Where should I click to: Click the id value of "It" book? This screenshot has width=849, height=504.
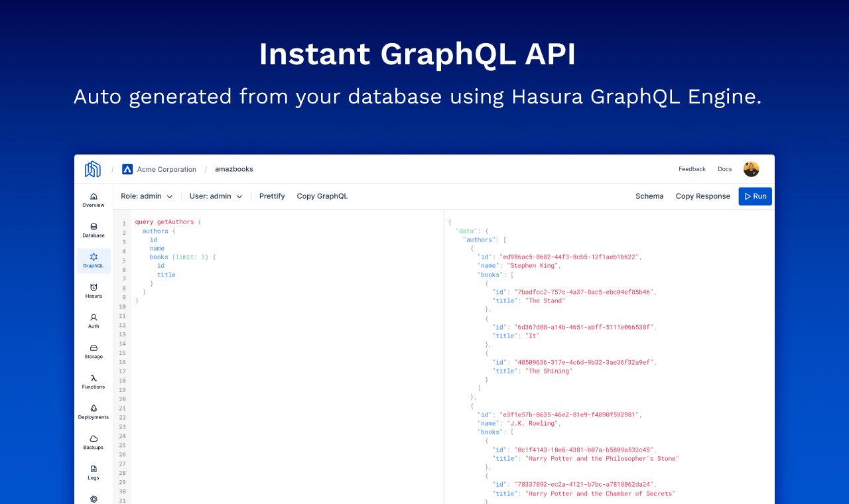point(585,328)
